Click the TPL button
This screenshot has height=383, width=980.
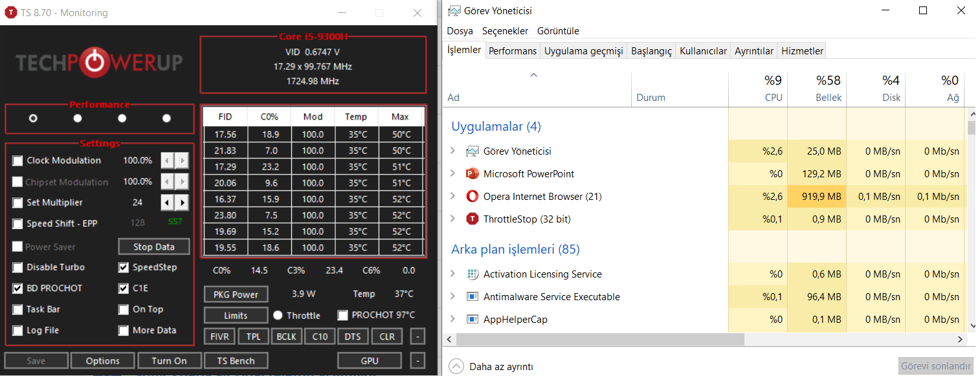253,337
